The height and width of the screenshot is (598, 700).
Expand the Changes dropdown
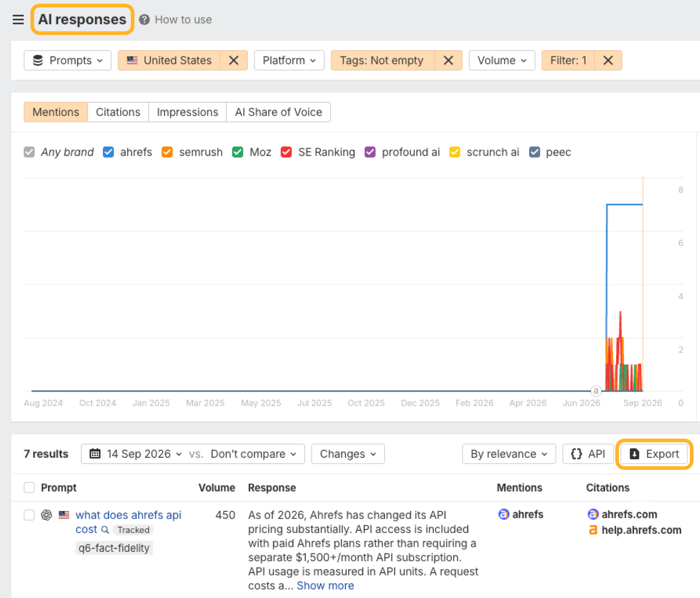(x=348, y=454)
